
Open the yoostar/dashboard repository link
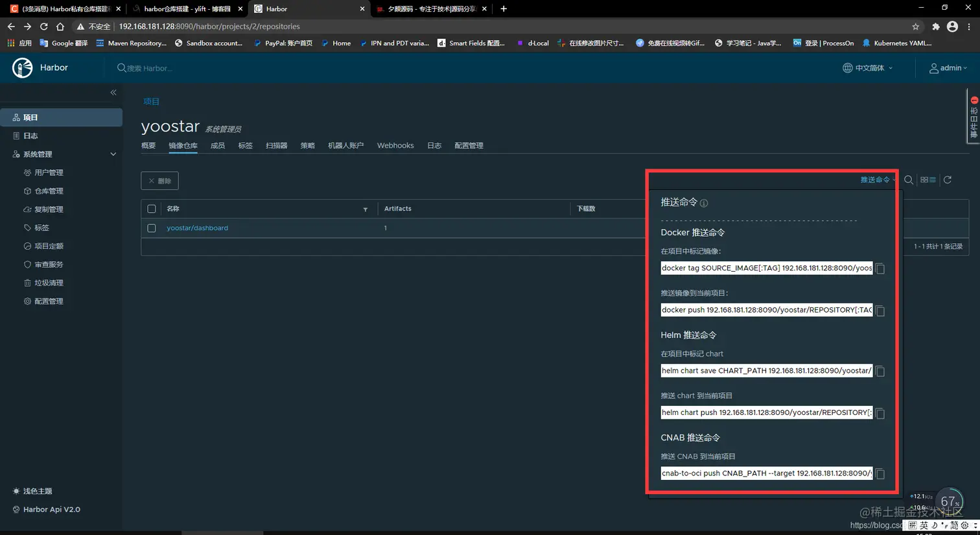(x=197, y=228)
